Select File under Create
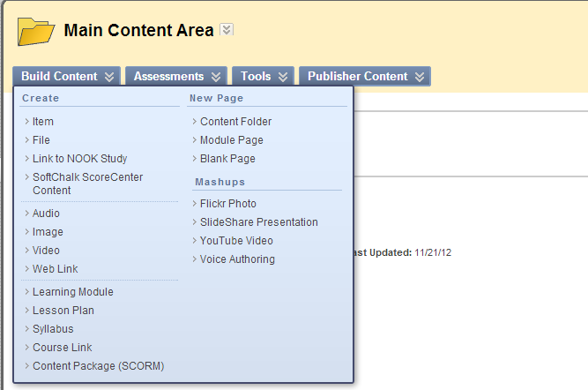 41,140
